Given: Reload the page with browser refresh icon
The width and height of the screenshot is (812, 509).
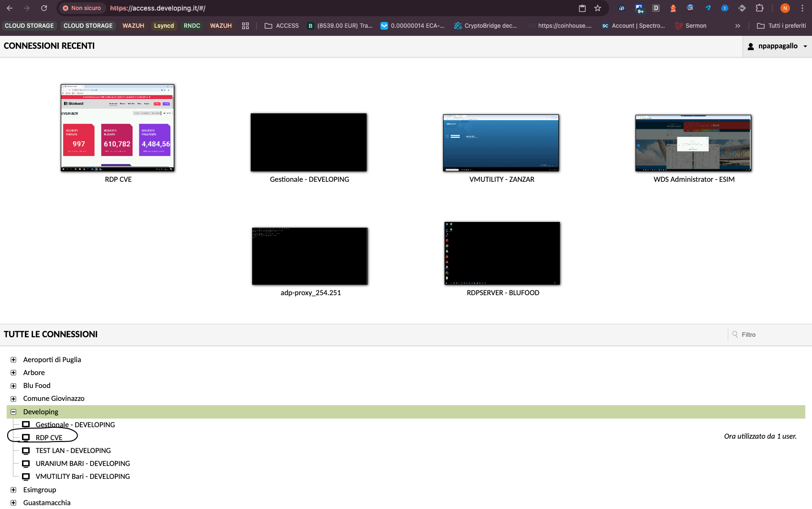Looking at the screenshot, I should 44,8.
